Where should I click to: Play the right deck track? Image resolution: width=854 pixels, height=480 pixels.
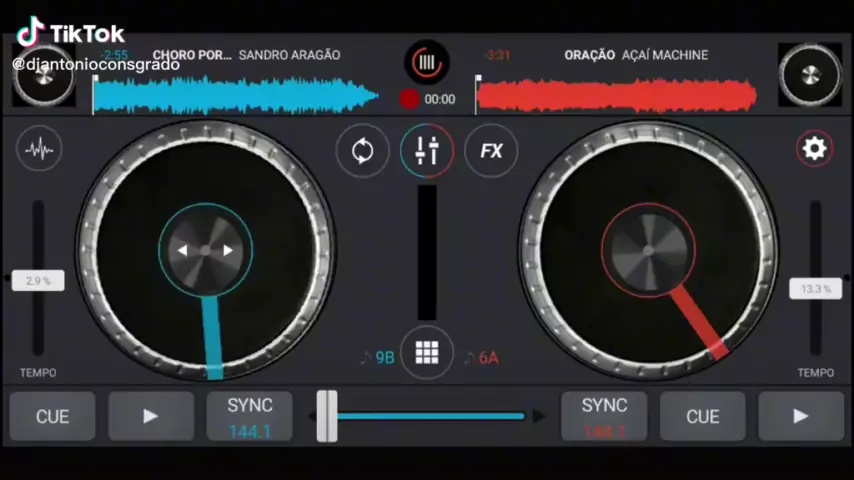coord(801,416)
